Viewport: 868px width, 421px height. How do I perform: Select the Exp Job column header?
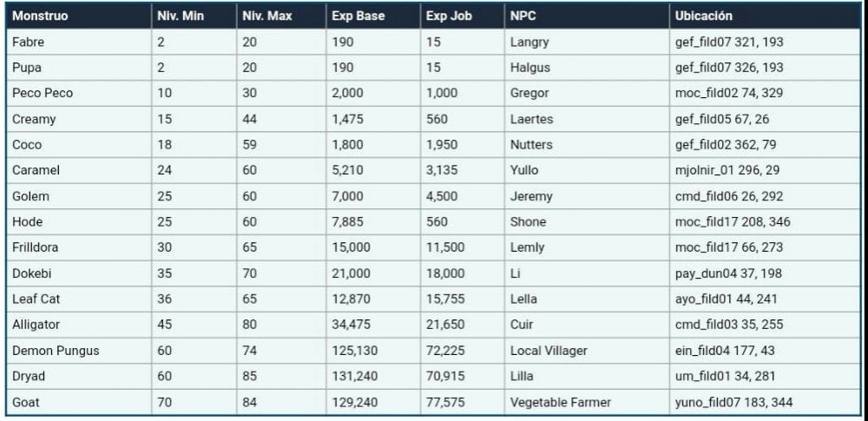[x=450, y=16]
